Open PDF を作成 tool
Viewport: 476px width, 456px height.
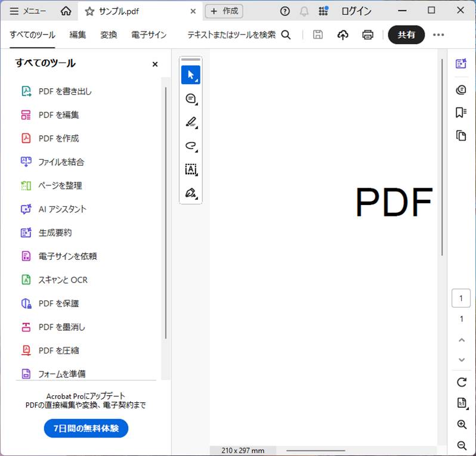point(50,138)
